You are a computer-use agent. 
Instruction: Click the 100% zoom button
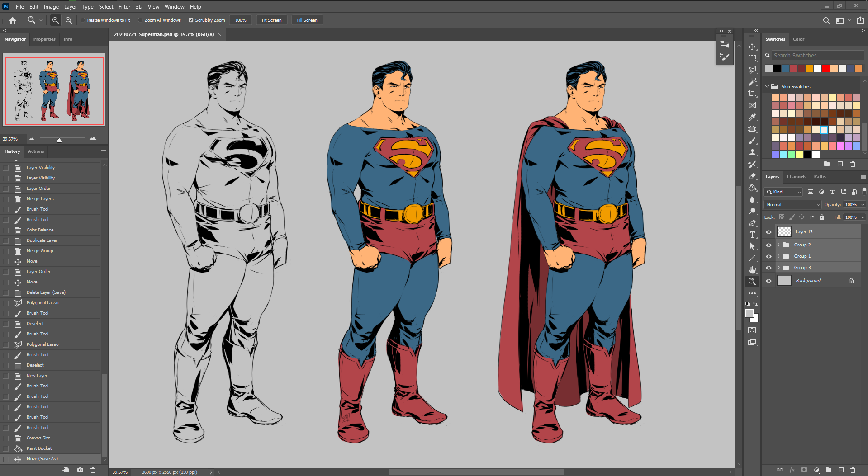241,20
